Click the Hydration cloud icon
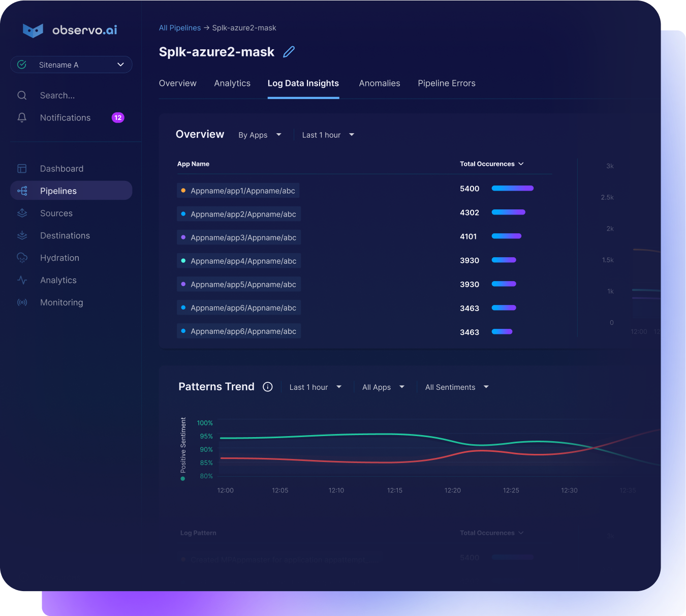This screenshot has width=686, height=616. tap(22, 258)
